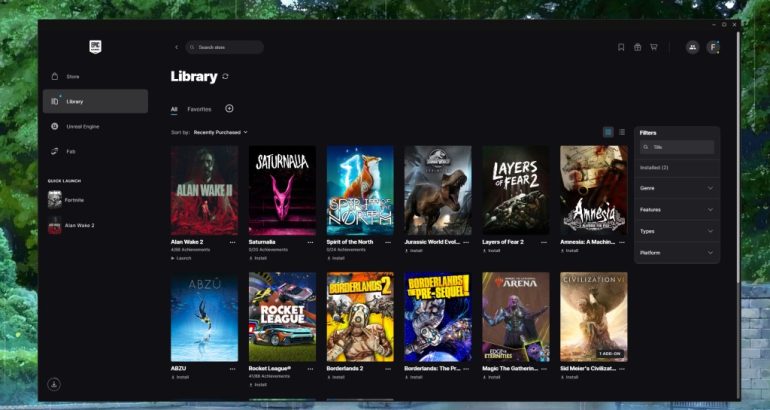
Task: Expand the Types filter
Action: point(677,231)
